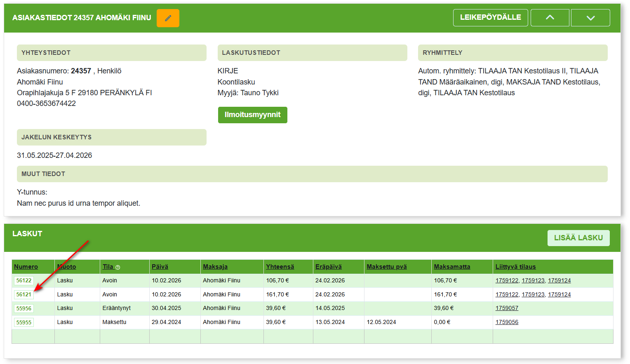Sort invoices by Päivä column
This screenshot has width=630, height=364.
click(160, 267)
